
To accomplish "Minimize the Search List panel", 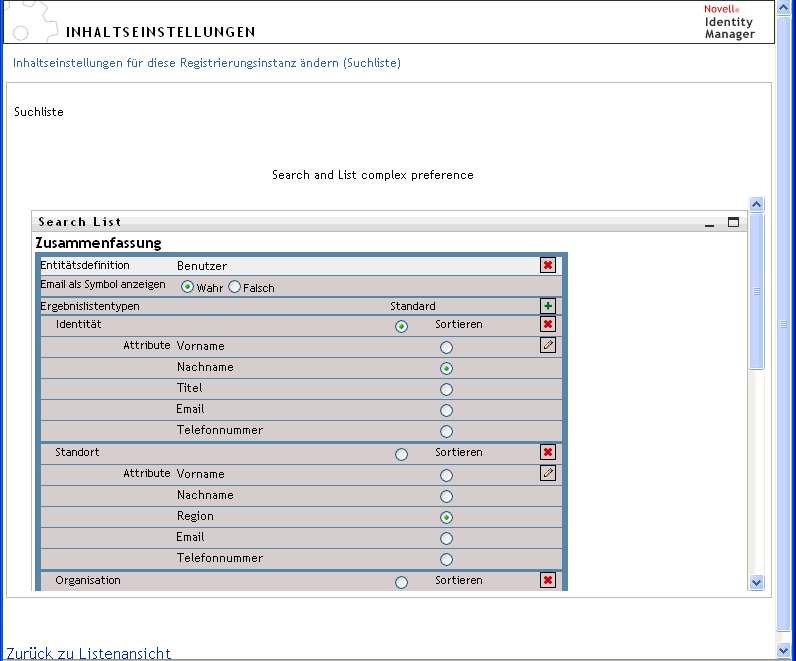I will coord(710,223).
